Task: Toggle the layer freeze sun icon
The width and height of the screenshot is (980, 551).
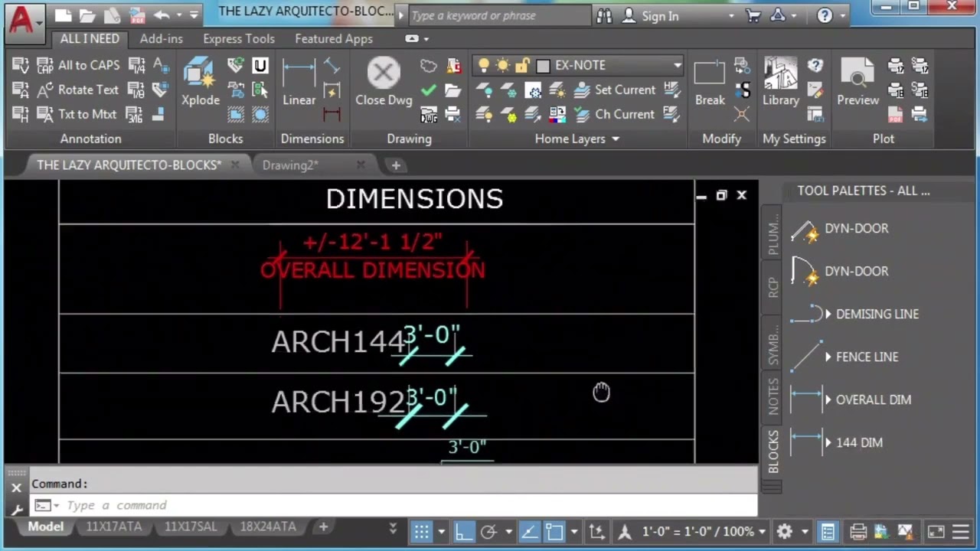Action: 503,65
